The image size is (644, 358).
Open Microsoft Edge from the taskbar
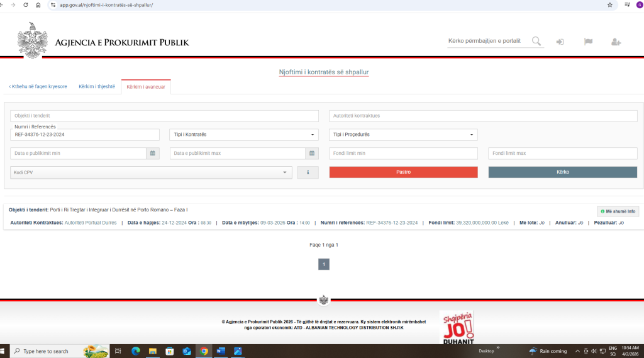click(135, 351)
